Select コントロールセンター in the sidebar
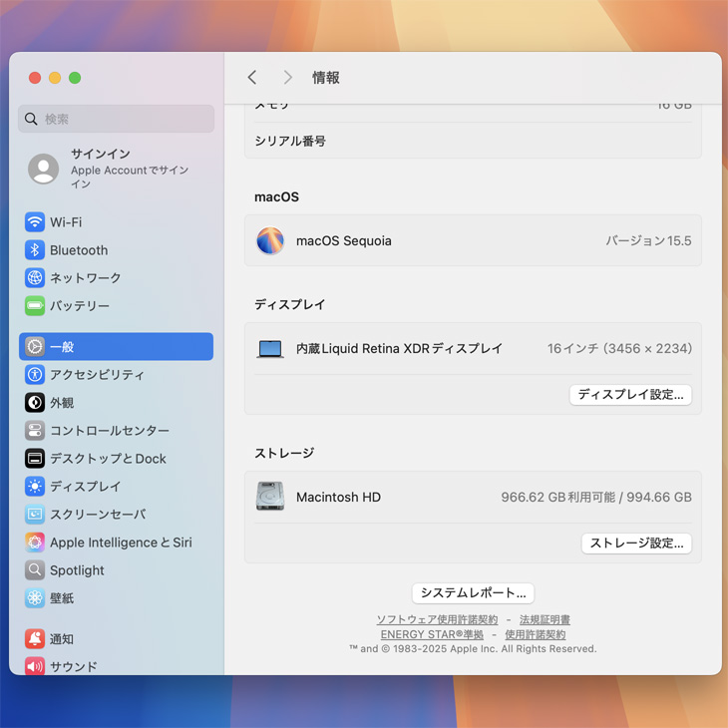 (116, 431)
